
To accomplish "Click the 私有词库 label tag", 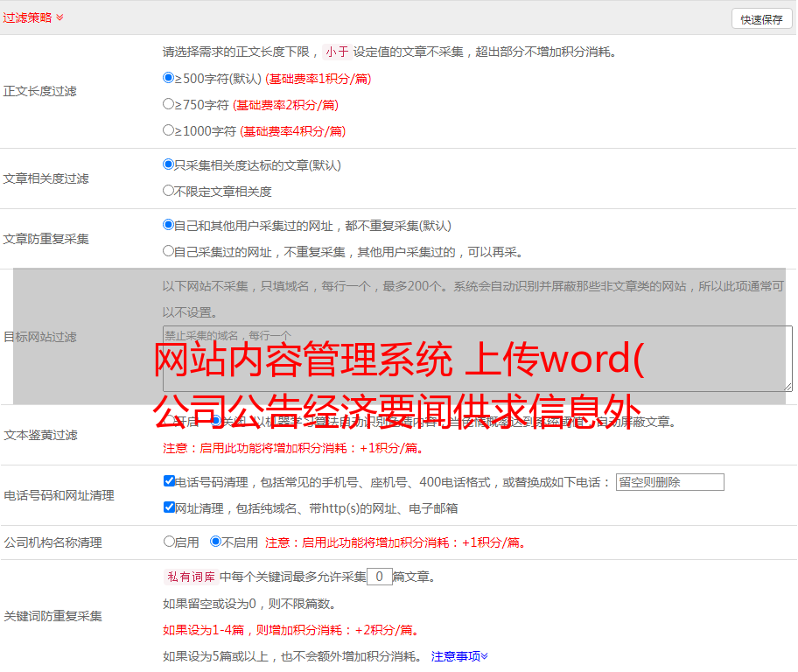I will [189, 577].
